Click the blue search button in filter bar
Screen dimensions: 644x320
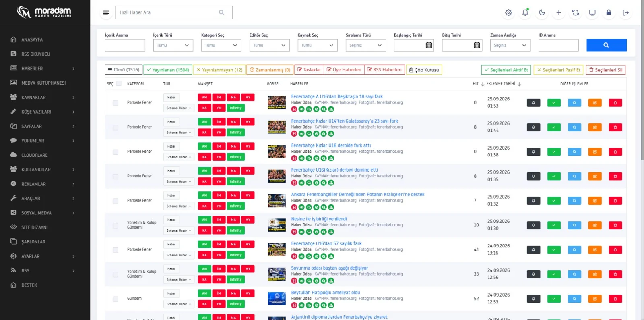[x=606, y=45]
